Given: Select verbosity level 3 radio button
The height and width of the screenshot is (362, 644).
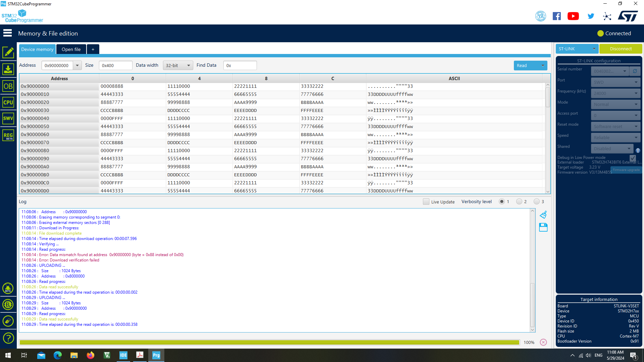Looking at the screenshot, I should [x=537, y=201].
